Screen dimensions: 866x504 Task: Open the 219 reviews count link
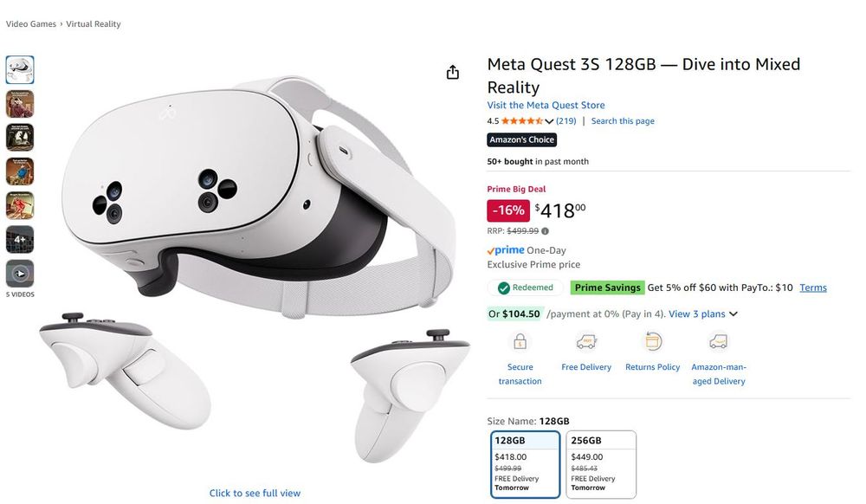566,121
